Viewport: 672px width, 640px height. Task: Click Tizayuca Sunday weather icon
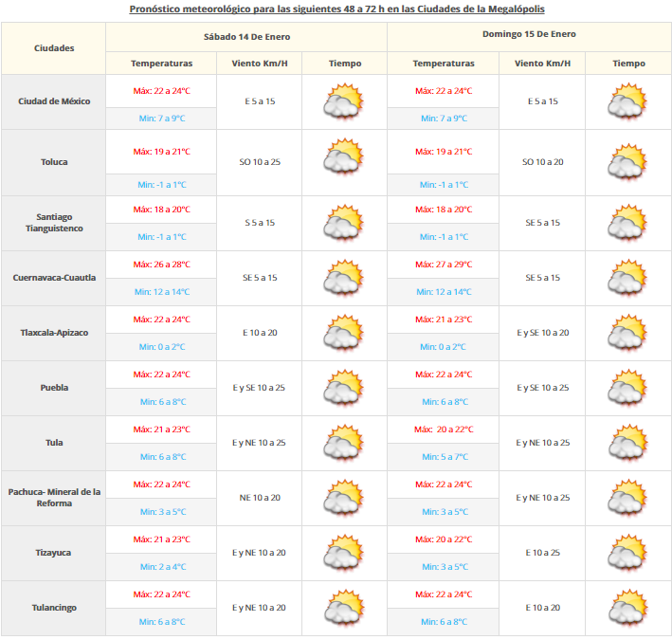click(627, 553)
